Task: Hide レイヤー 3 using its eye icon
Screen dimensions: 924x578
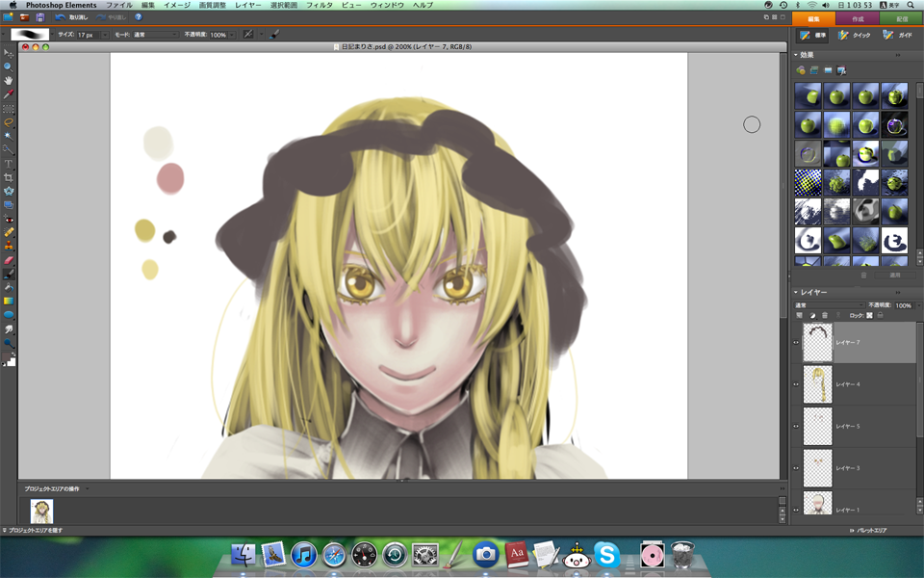Action: coord(796,468)
